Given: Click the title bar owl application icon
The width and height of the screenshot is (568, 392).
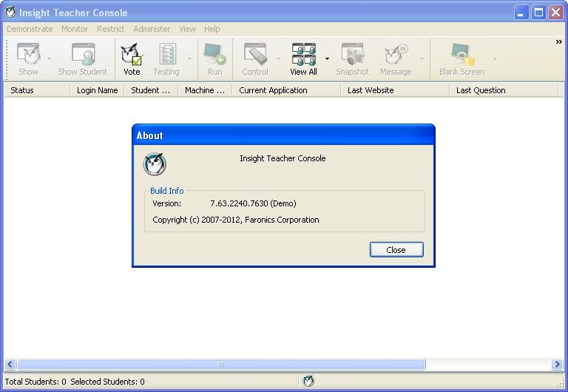Looking at the screenshot, I should click(10, 13).
